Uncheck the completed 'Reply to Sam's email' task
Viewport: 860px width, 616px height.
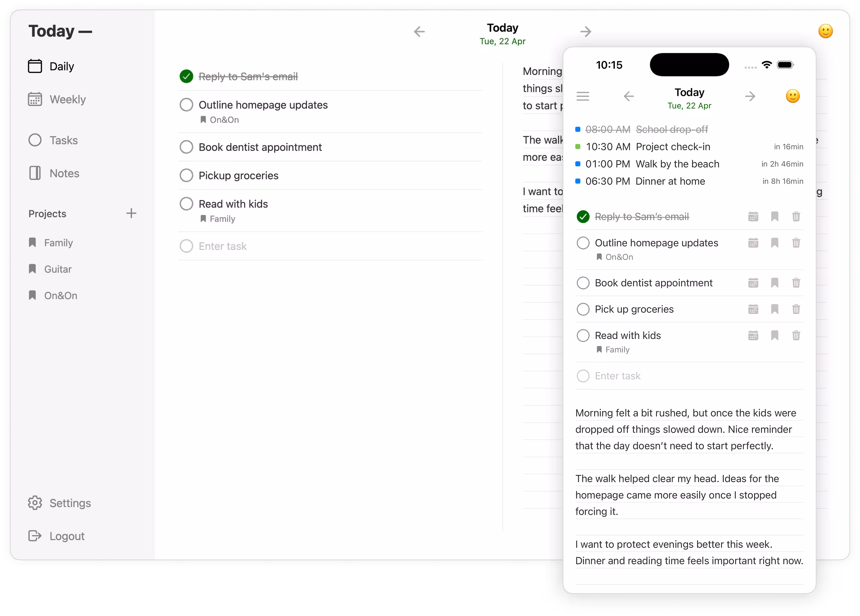point(186,76)
